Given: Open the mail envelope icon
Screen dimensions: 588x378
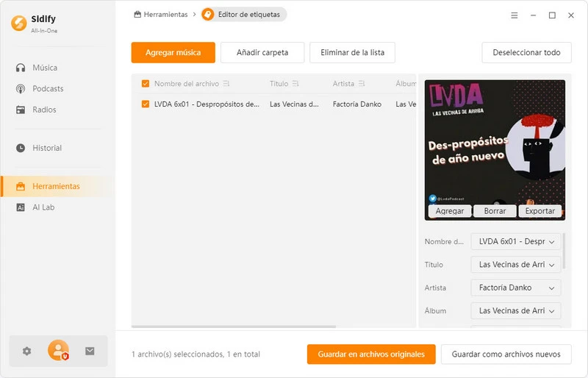Looking at the screenshot, I should (x=90, y=351).
